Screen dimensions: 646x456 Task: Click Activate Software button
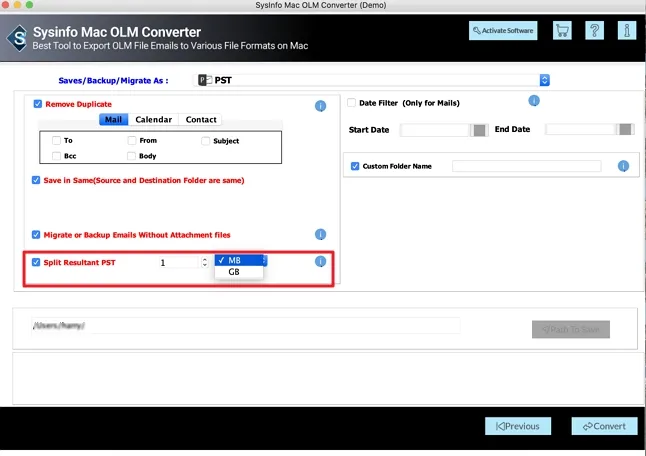(x=503, y=30)
